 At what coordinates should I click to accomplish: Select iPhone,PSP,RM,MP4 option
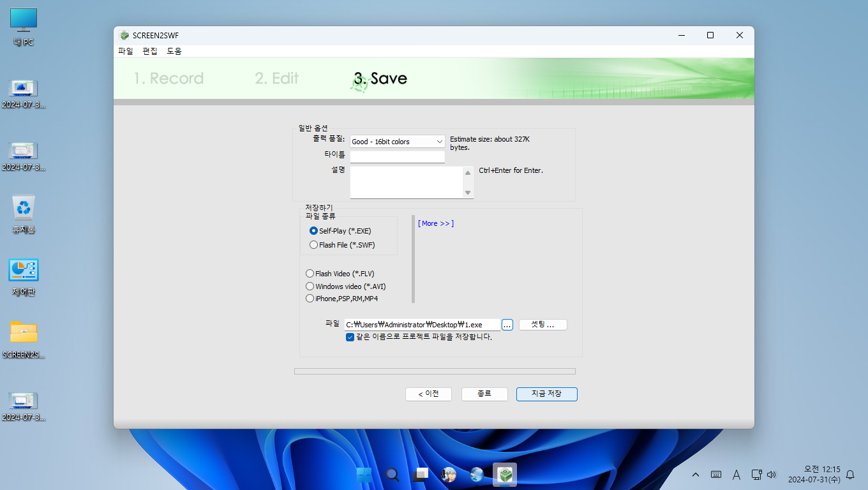coord(342,299)
